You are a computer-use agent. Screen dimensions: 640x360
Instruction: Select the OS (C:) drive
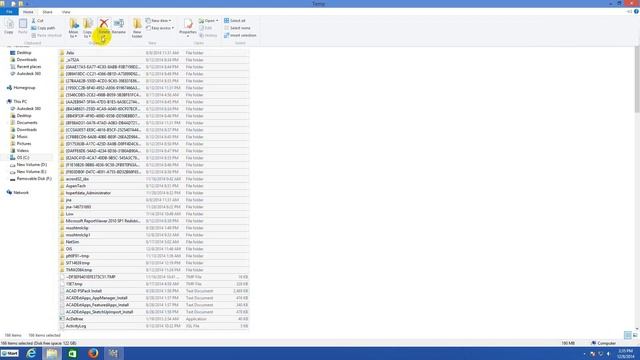click(x=20, y=158)
